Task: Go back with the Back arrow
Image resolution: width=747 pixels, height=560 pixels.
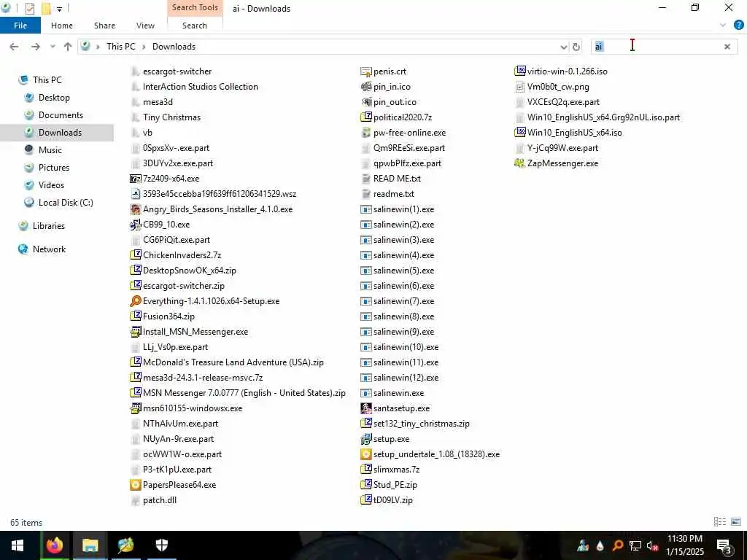Action: pos(15,47)
